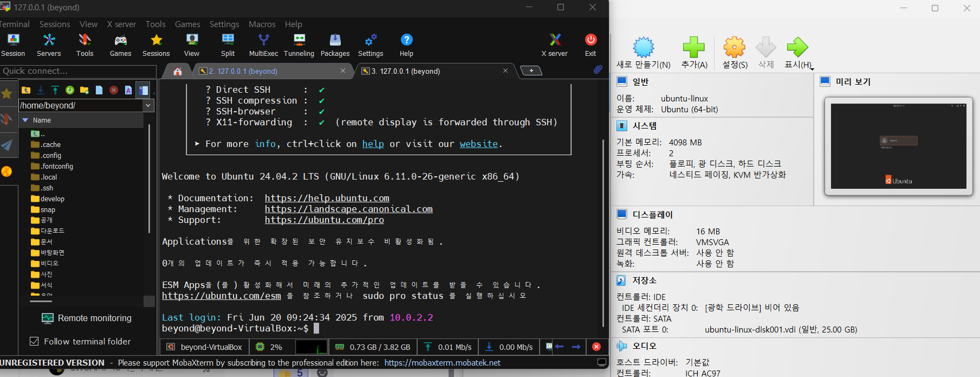Open the Terminal menu
The width and height of the screenshot is (980, 377).
click(14, 24)
